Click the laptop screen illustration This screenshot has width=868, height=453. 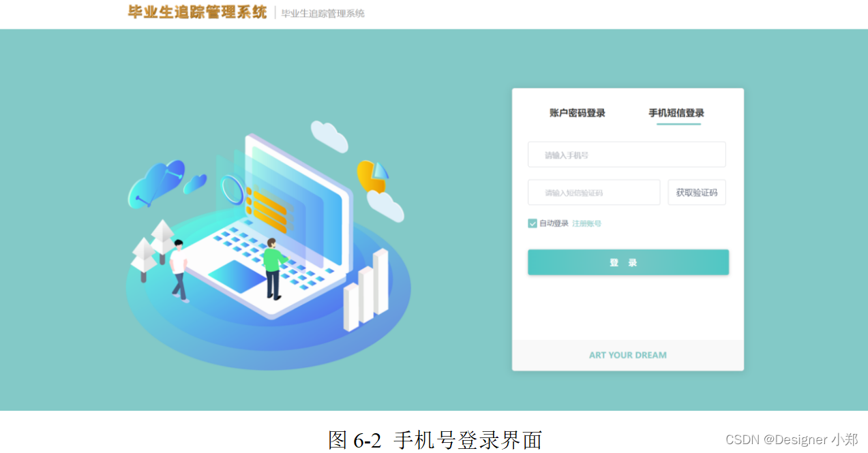point(299,202)
